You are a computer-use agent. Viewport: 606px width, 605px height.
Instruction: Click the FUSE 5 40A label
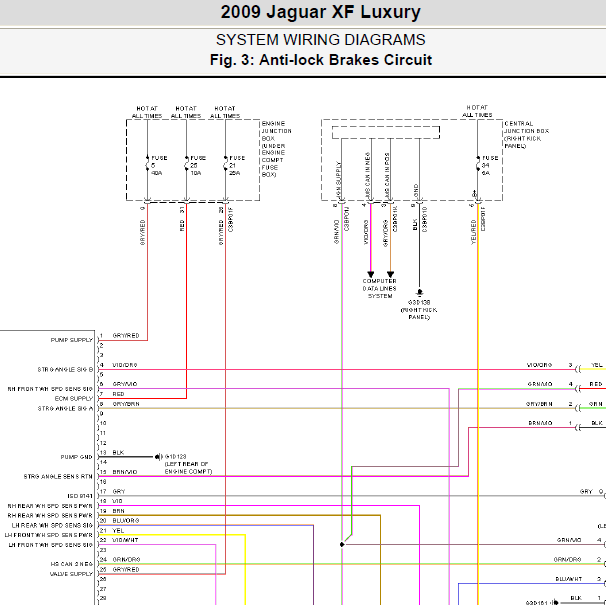(x=159, y=165)
